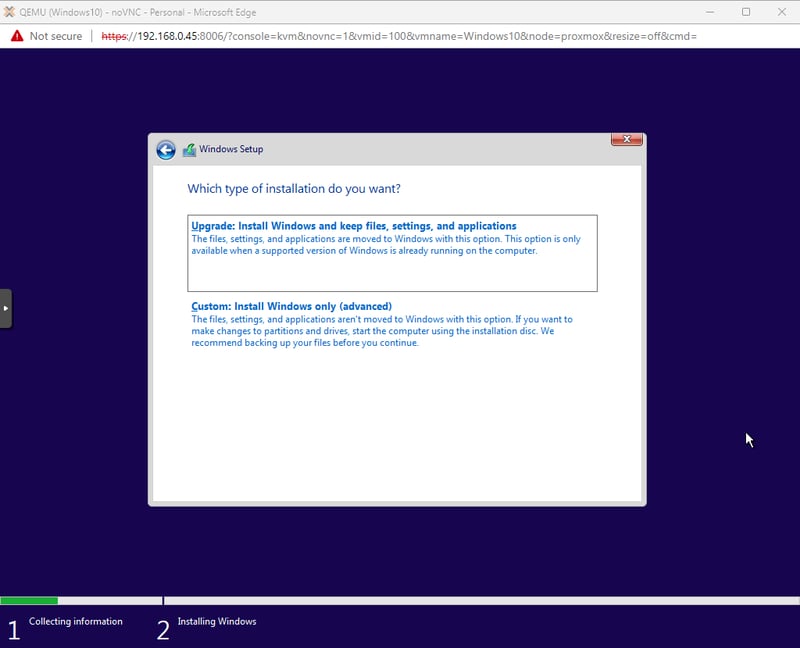800x648 pixels.
Task: Click the Windows Setup title text
Action: coord(231,150)
